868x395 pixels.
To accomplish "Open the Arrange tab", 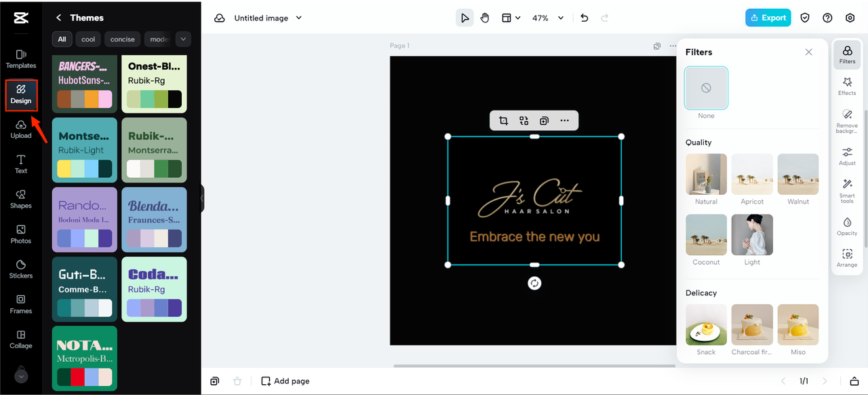I will tap(847, 258).
